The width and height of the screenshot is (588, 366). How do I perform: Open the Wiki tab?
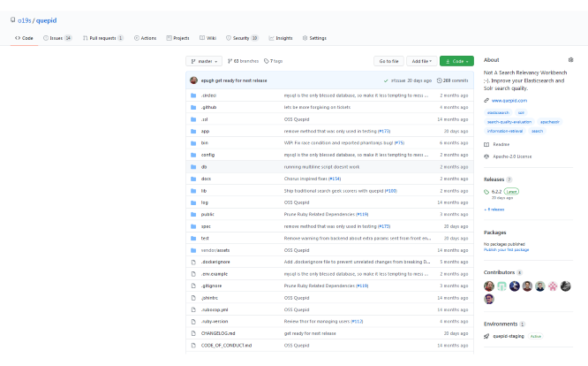click(x=207, y=38)
